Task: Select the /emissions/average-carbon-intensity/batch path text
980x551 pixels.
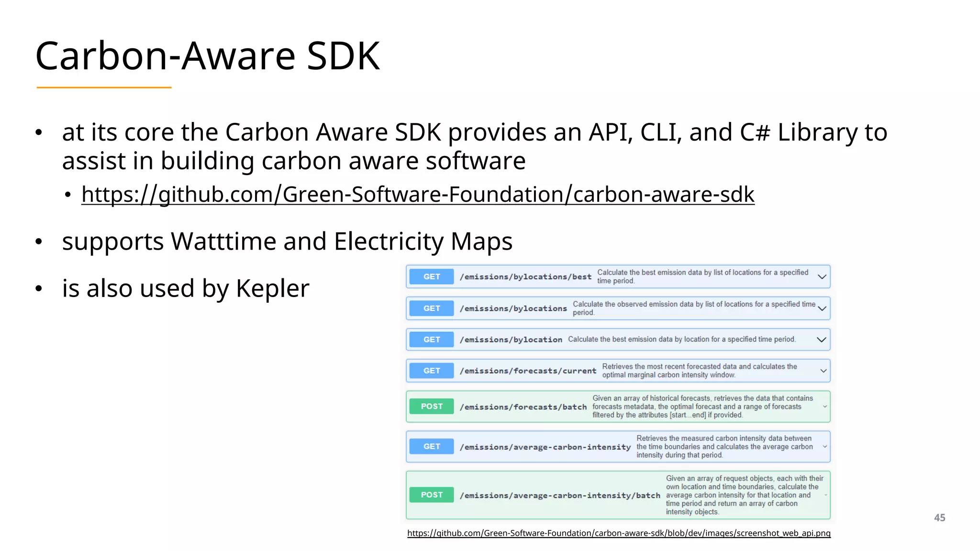Action: pos(560,496)
